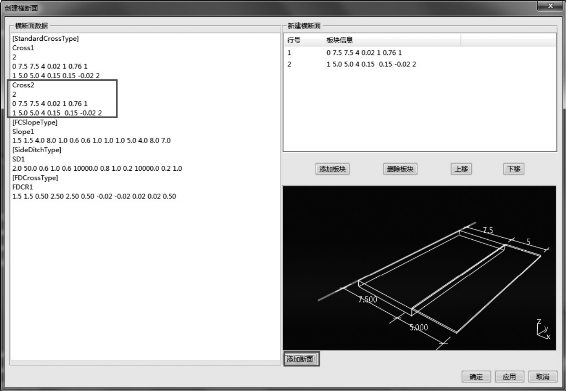This screenshot has height=391, width=566.
Task: Click the 删除板块 button
Action: coord(400,169)
